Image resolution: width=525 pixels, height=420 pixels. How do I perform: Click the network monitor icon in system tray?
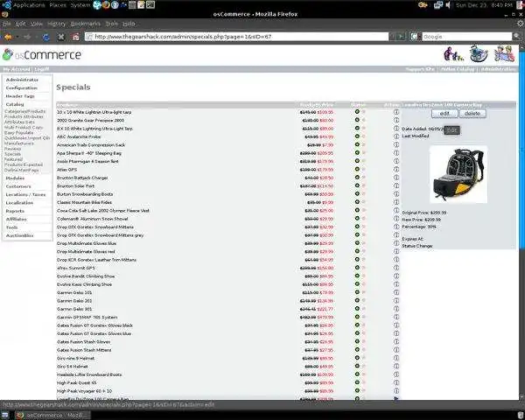click(x=438, y=5)
